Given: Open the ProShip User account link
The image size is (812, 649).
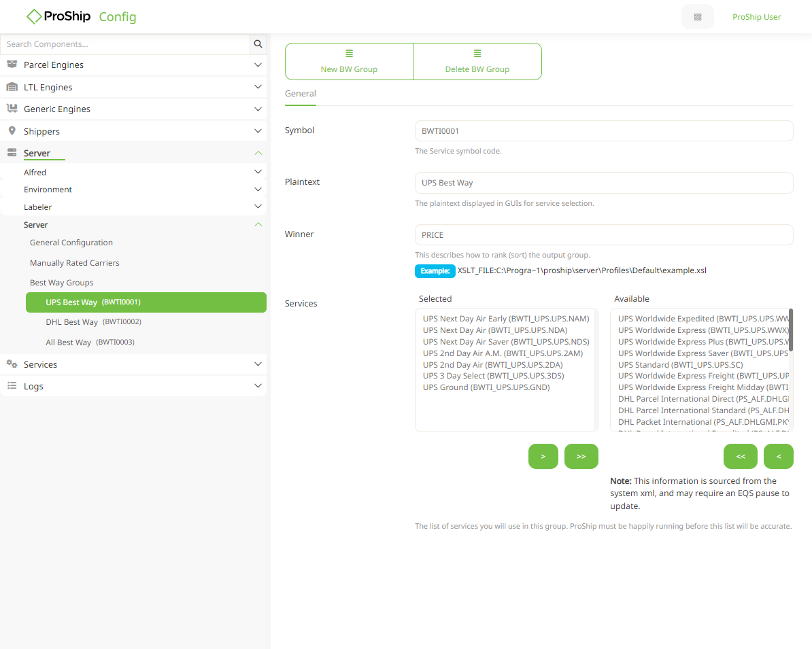Looking at the screenshot, I should tap(757, 17).
